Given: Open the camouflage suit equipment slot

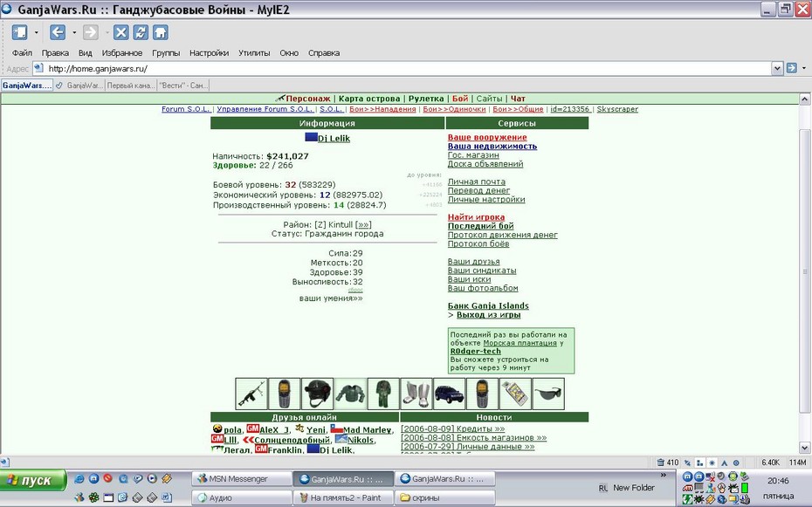Looking at the screenshot, I should 383,394.
